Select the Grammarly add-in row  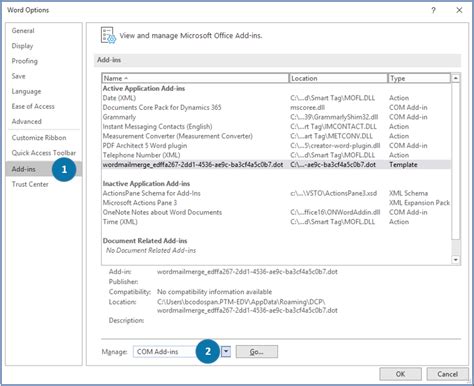click(277, 117)
